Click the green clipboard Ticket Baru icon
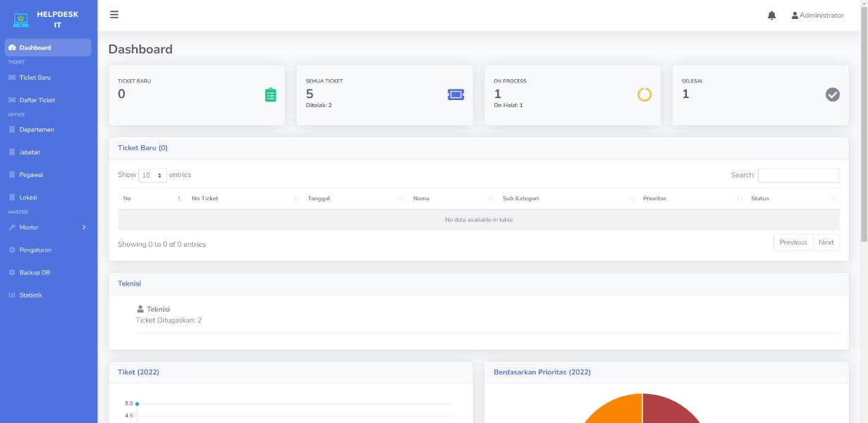 tap(270, 95)
